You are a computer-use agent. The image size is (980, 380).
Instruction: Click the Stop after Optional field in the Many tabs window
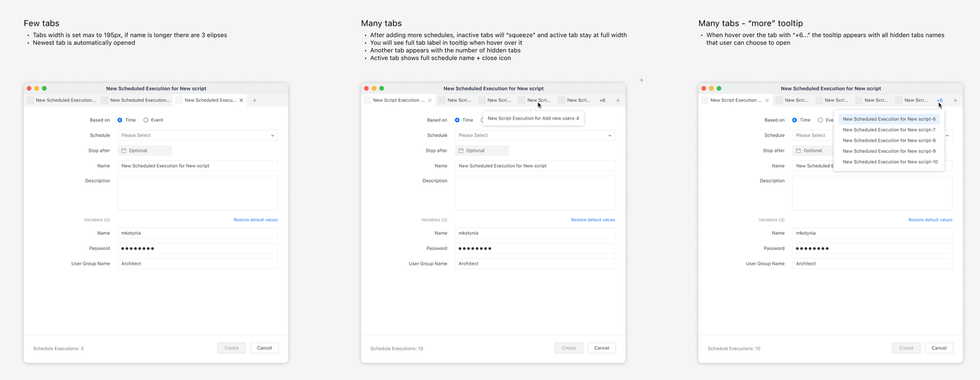[x=482, y=151]
